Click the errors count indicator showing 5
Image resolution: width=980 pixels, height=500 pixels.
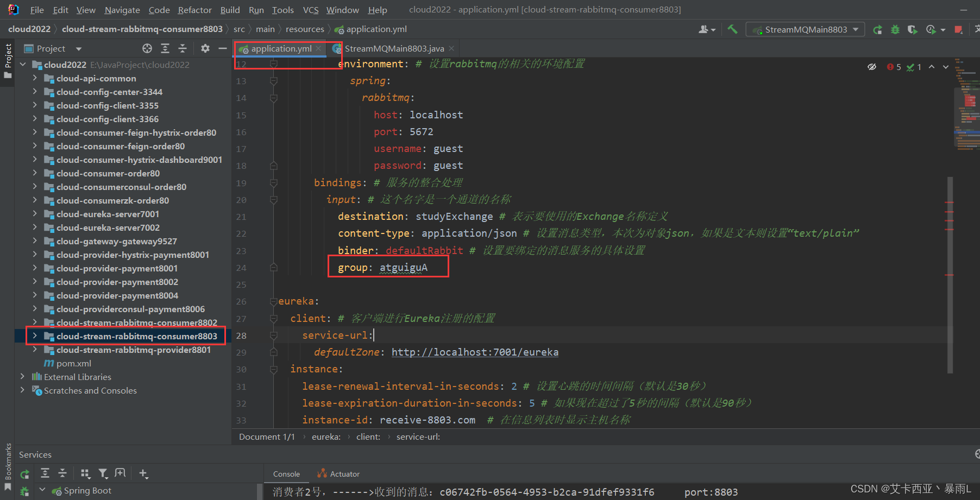pos(894,67)
